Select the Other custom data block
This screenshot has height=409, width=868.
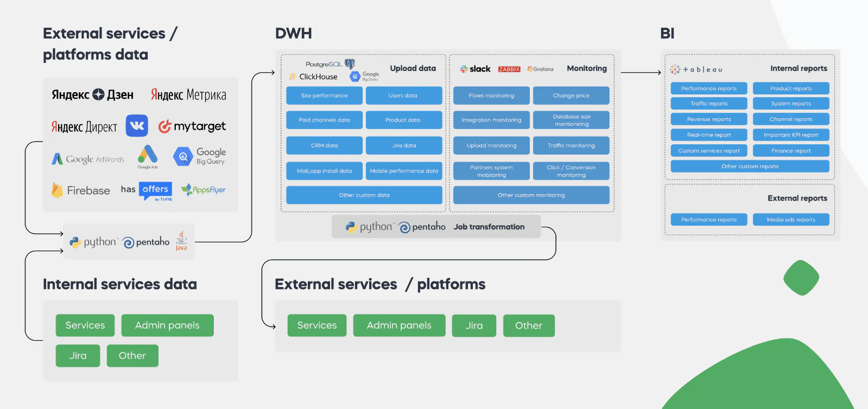pyautogui.click(x=364, y=195)
